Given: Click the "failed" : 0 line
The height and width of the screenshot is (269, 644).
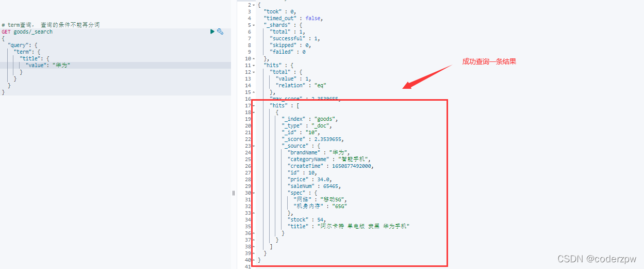Looking at the screenshot, I should click(x=288, y=52).
